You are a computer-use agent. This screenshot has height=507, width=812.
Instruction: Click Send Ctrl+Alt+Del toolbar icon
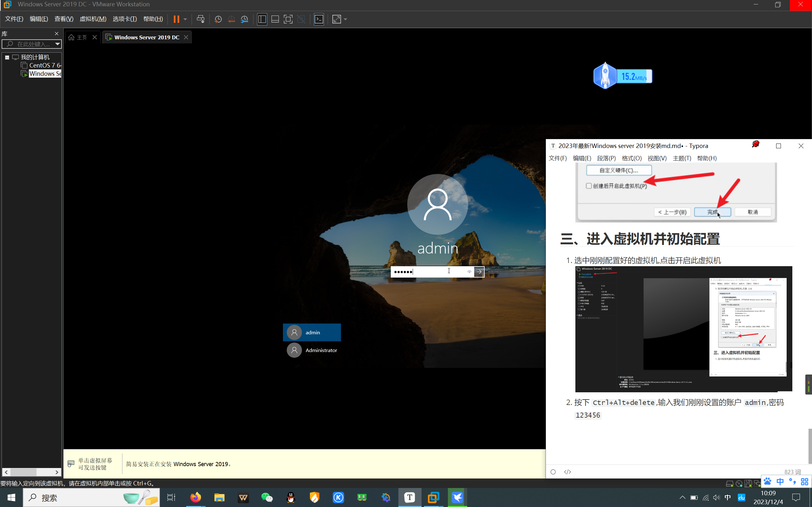[x=201, y=19]
